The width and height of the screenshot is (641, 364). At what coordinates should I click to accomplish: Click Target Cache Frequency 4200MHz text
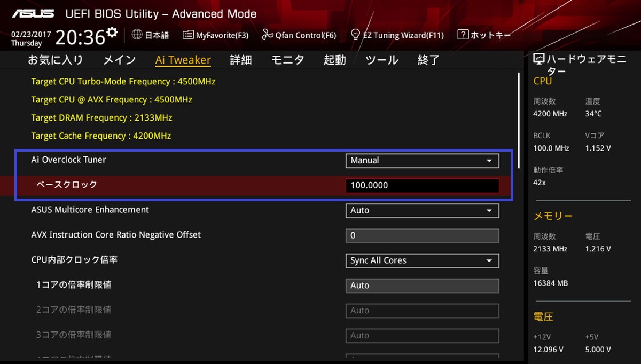click(x=101, y=136)
